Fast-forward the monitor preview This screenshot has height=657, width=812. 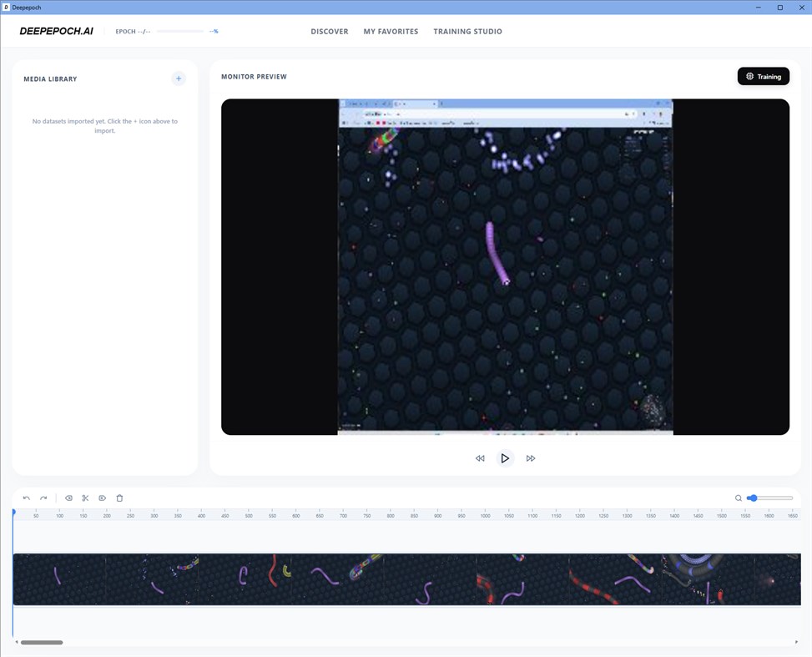coord(531,458)
